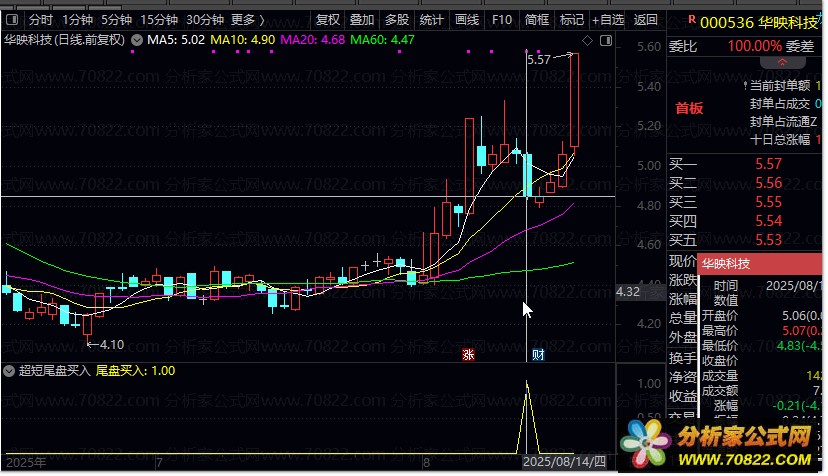This screenshot has width=828, height=476.
Task: Click the 开盘价 row in tooltip
Action: click(x=761, y=316)
